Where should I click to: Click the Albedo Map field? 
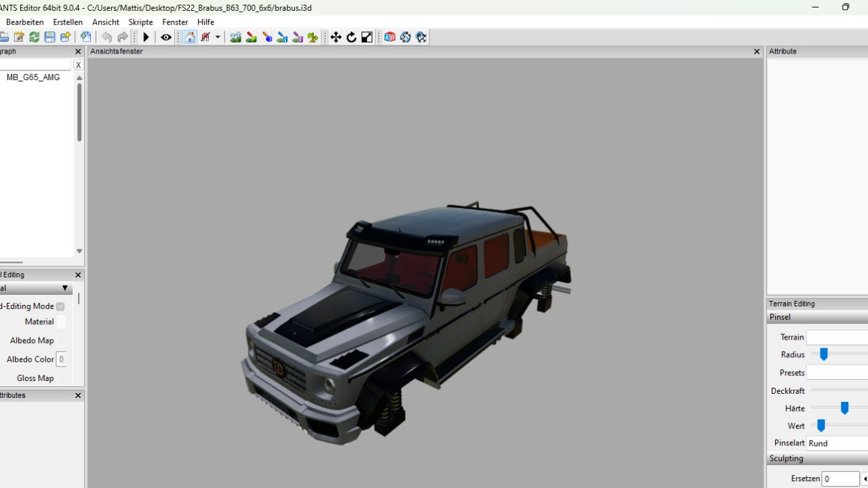tap(62, 340)
